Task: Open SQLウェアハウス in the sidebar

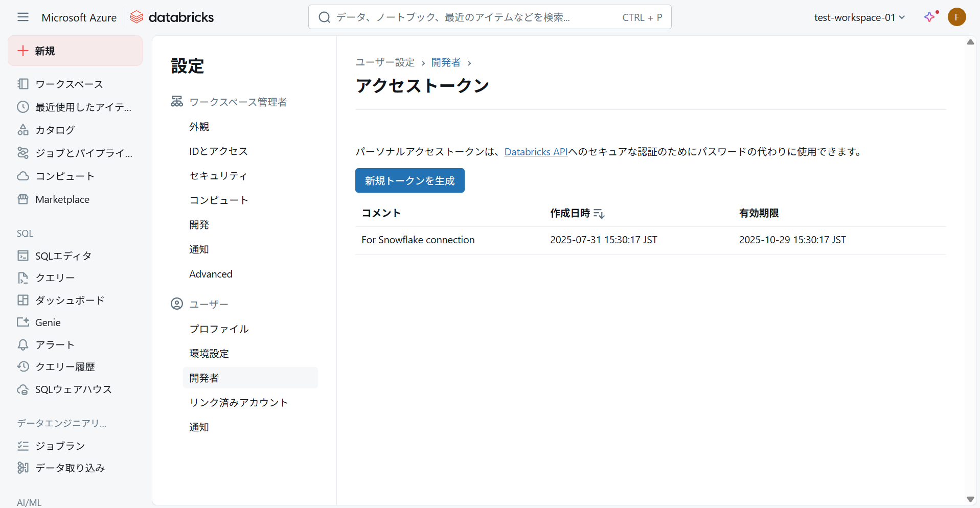Action: click(73, 389)
